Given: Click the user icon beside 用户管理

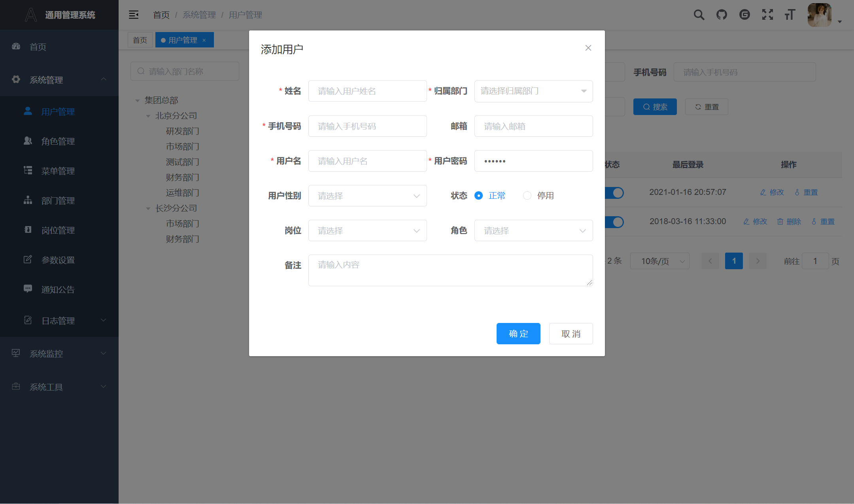Looking at the screenshot, I should (x=28, y=111).
